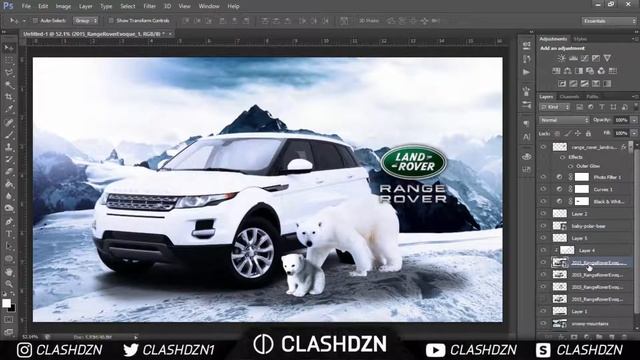The image size is (640, 360).
Task: Lock position icon in Layers panel
Action: tap(578, 133)
